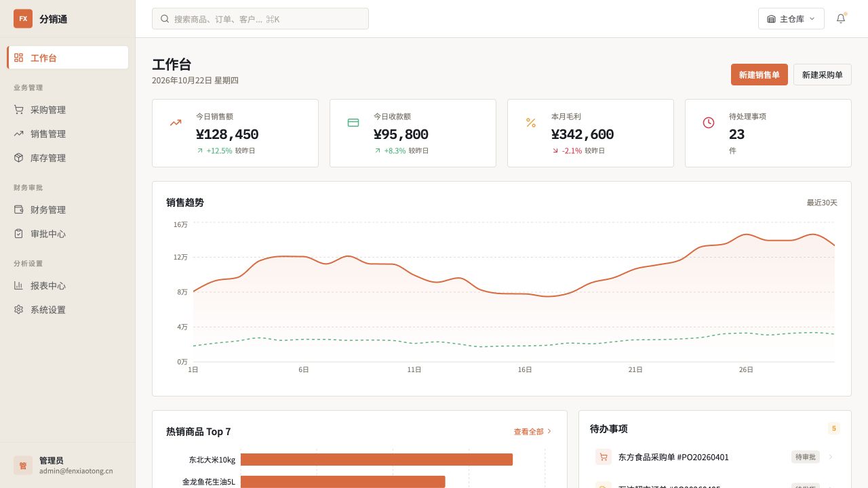Click the 待审批 status tag
This screenshot has height=488, width=868.
[806, 457]
